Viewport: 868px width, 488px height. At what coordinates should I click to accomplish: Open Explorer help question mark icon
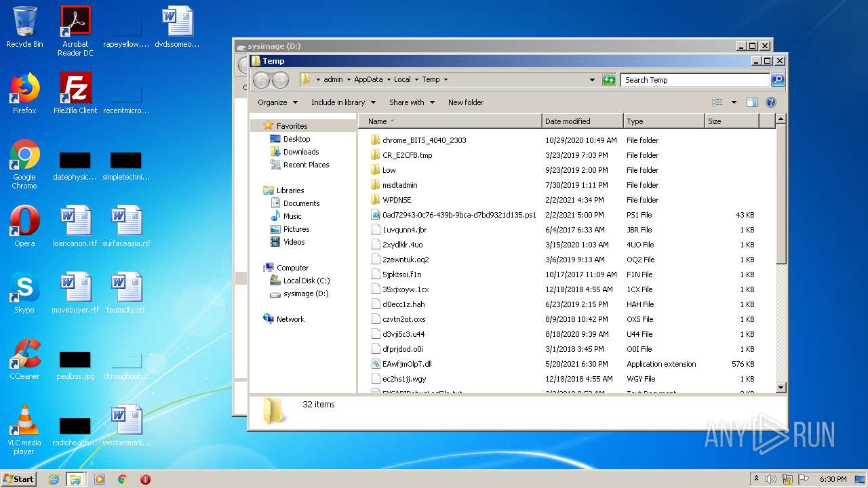[x=771, y=102]
